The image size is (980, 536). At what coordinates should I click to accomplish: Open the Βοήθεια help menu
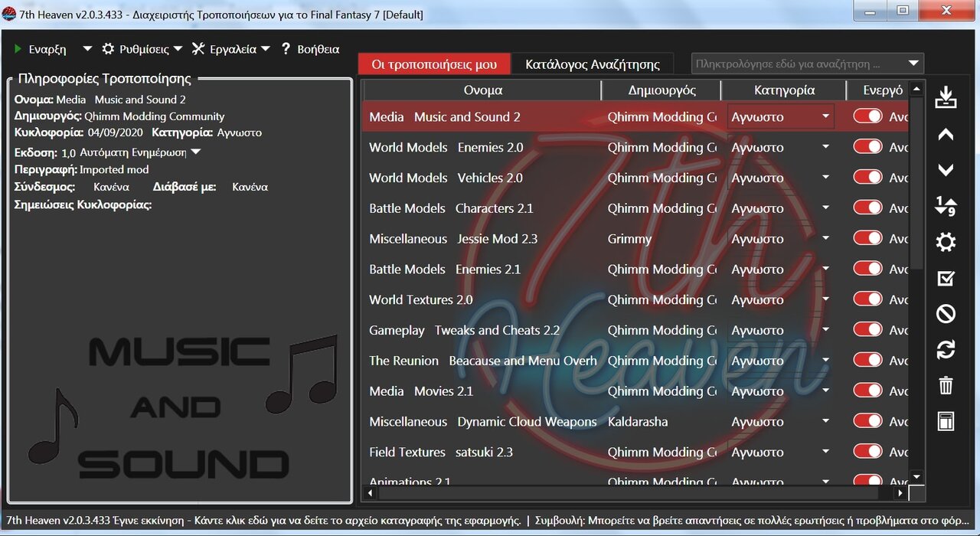pos(309,49)
